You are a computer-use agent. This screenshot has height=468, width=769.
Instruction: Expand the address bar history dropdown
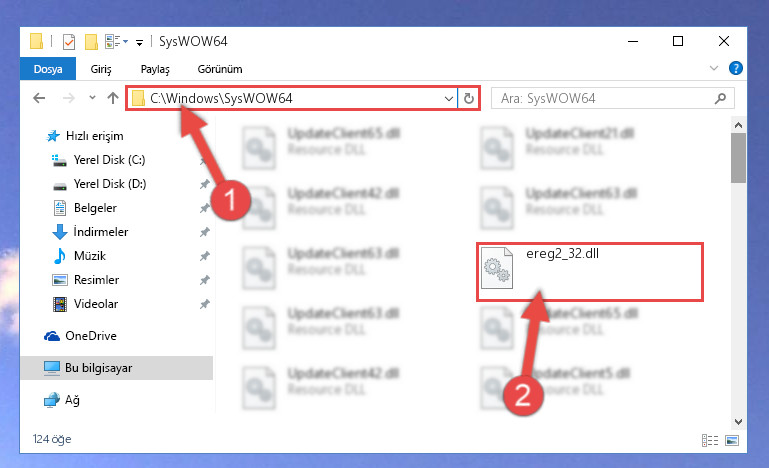(449, 99)
